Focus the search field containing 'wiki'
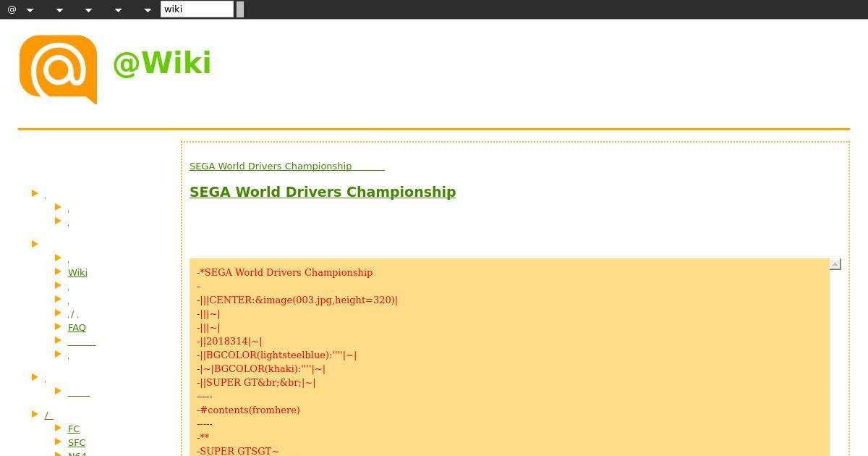The height and width of the screenshot is (456, 868). (197, 9)
